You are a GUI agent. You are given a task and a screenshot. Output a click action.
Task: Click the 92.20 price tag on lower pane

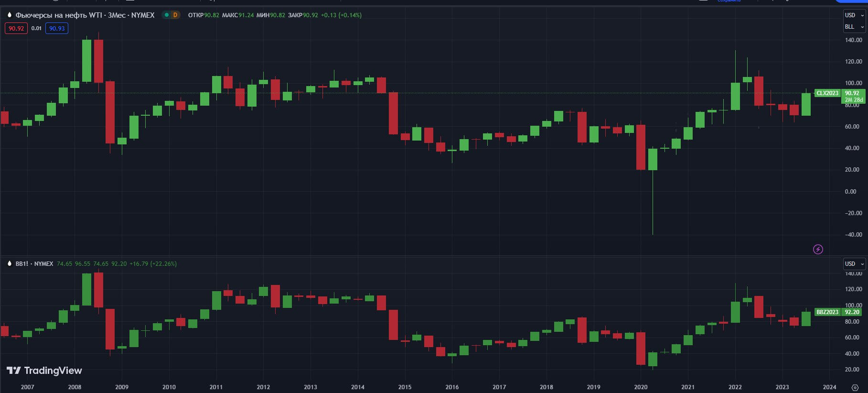[852, 312]
